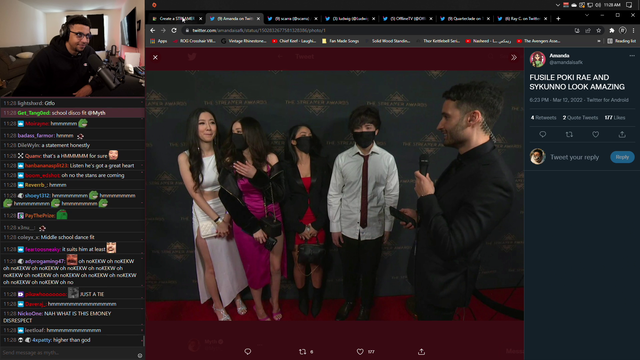This screenshot has width=640, height=360.
Task: Open the Chrome three-dot menu
Action: click(633, 31)
